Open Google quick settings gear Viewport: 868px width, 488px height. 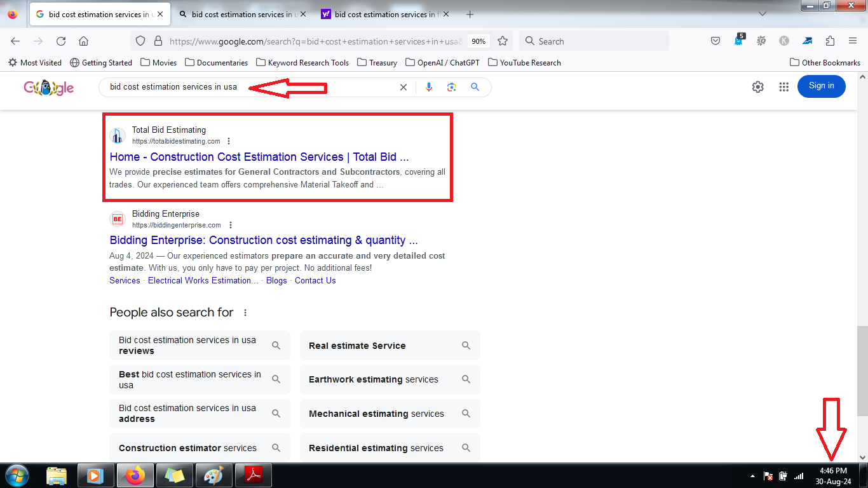(757, 87)
